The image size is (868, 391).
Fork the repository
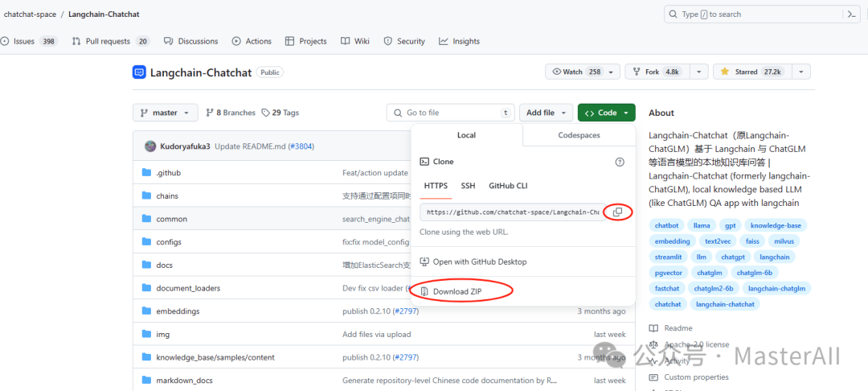coord(657,72)
